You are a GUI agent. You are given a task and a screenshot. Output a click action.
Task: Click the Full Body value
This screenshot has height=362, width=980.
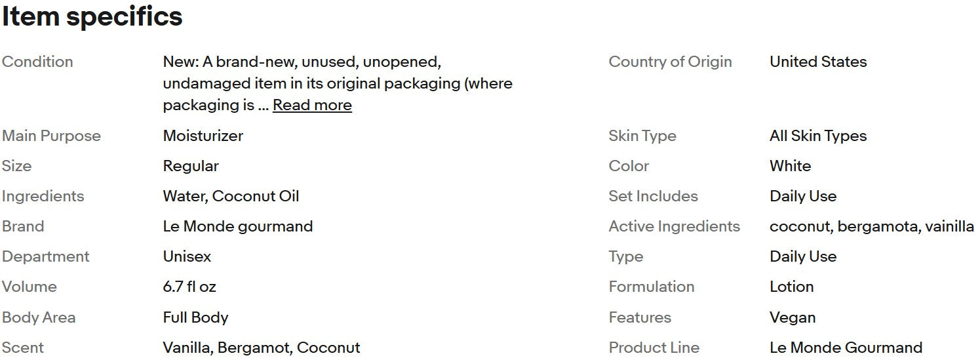click(195, 317)
